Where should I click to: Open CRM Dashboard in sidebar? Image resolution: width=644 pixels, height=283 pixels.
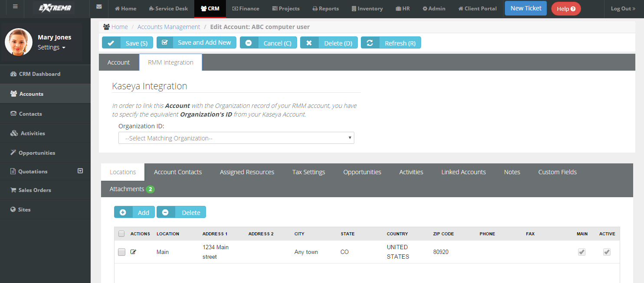[x=45, y=74]
